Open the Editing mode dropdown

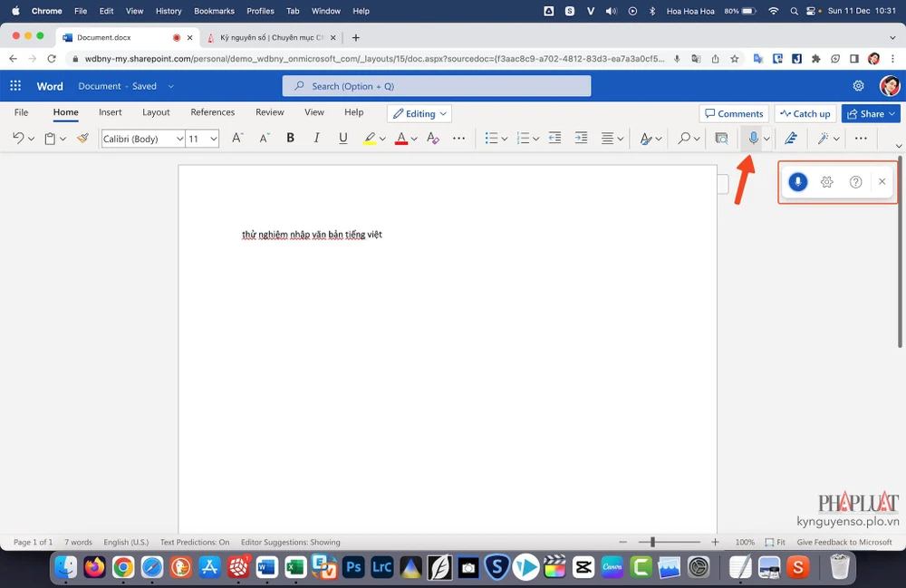coord(419,113)
